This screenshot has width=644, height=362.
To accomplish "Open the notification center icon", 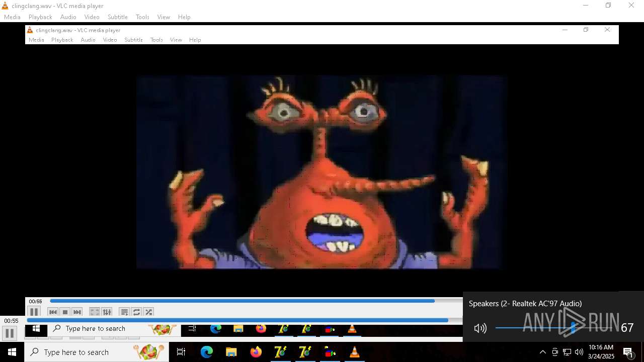I will [x=628, y=352].
